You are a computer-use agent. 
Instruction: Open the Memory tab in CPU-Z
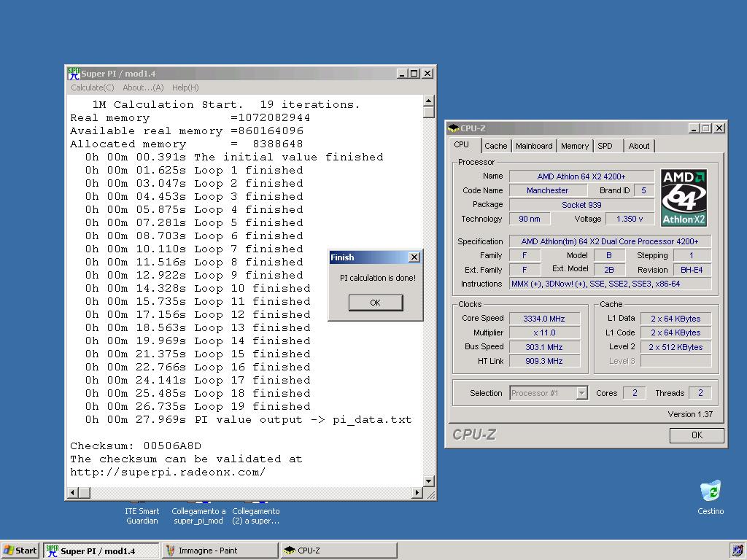[x=575, y=146]
